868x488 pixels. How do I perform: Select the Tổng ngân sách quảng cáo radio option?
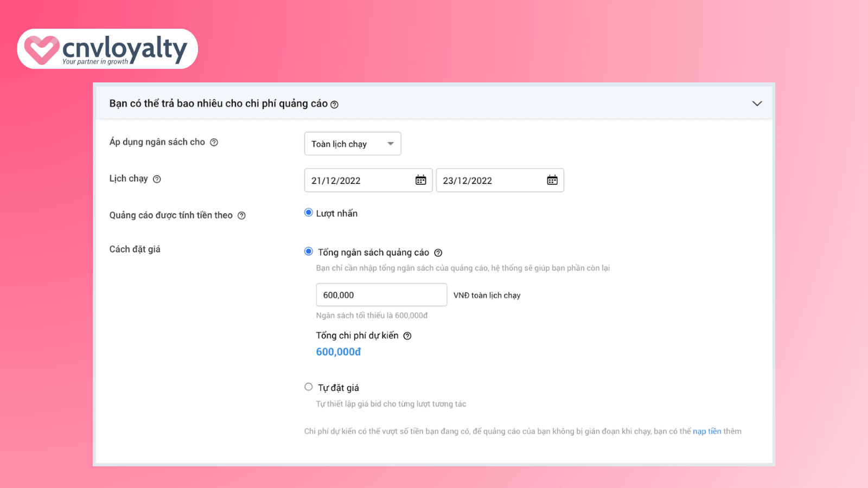(x=309, y=252)
